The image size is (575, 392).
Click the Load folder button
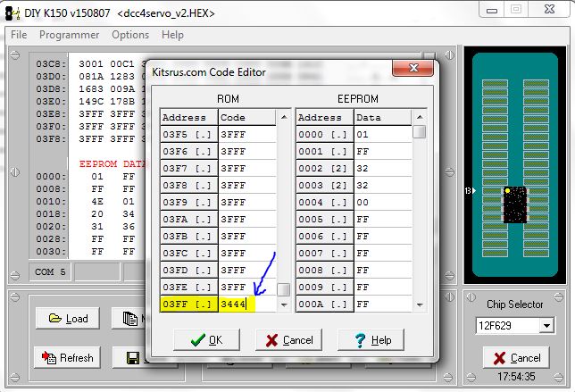click(x=69, y=318)
